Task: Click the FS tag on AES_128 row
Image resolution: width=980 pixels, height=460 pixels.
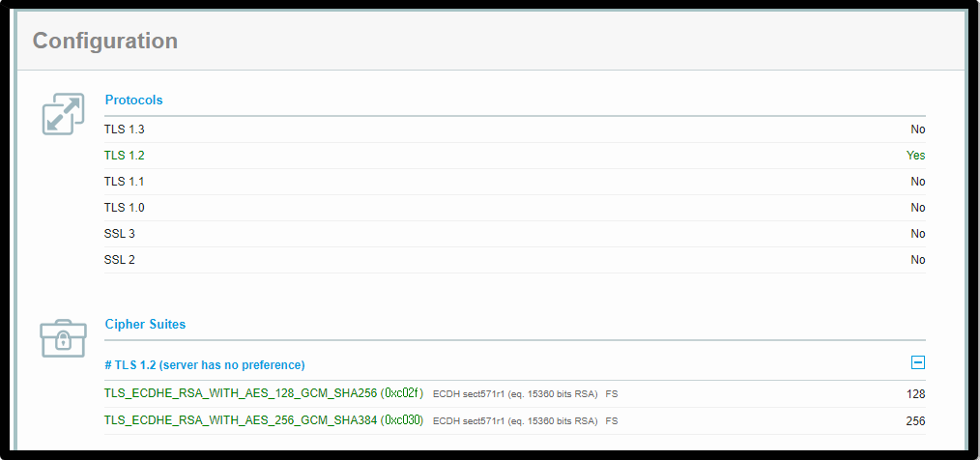Action: click(611, 394)
